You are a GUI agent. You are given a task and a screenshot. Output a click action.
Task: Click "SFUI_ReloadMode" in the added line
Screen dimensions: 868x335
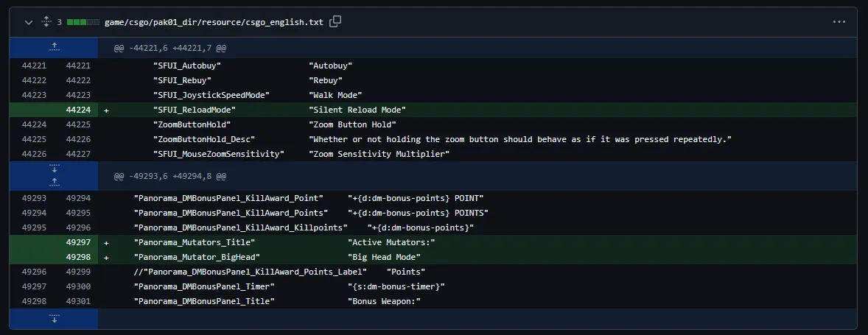point(195,110)
